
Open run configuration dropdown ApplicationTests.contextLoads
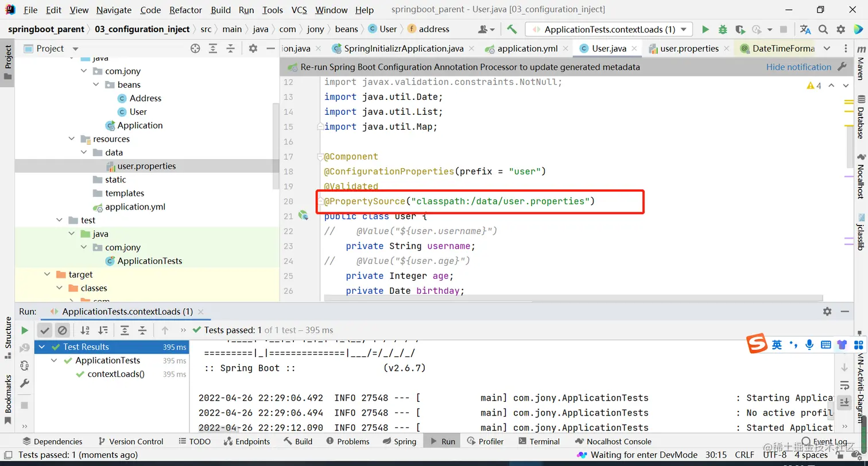pyautogui.click(x=610, y=29)
